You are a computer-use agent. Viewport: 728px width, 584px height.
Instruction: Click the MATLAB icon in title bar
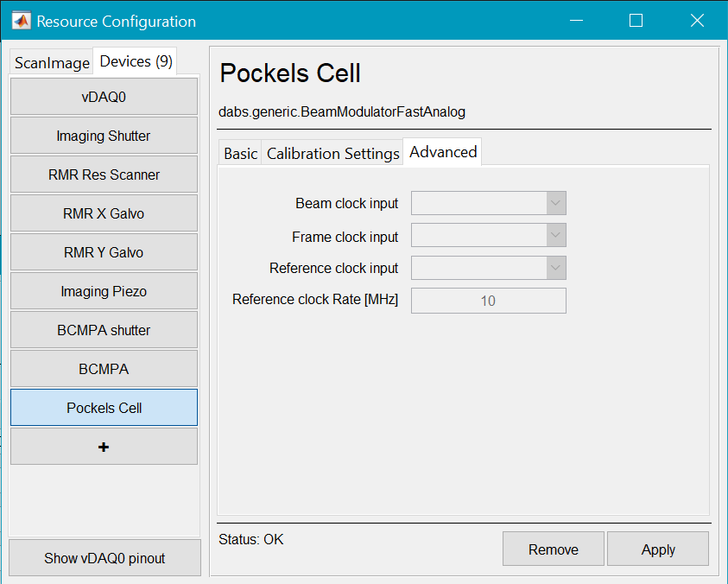click(22, 21)
